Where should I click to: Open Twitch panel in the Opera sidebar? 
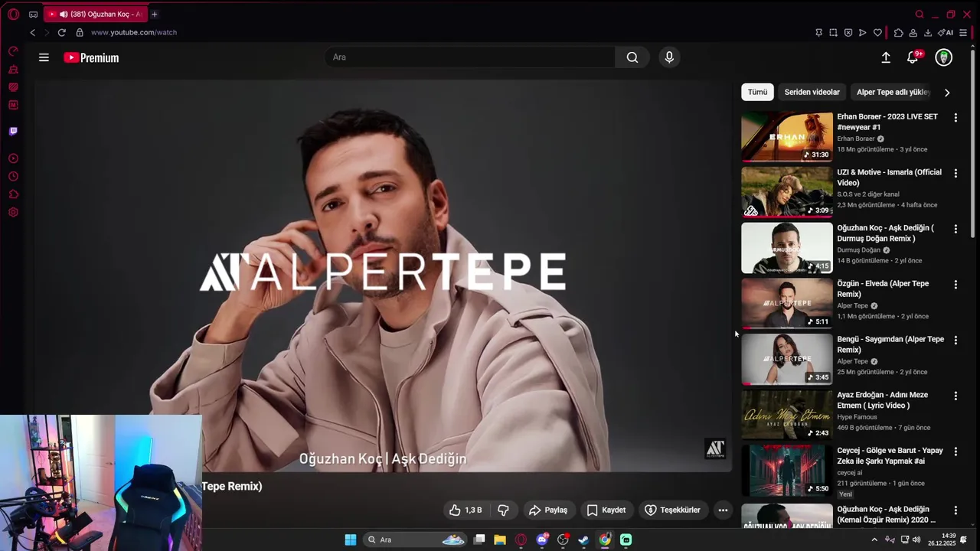coord(13,131)
